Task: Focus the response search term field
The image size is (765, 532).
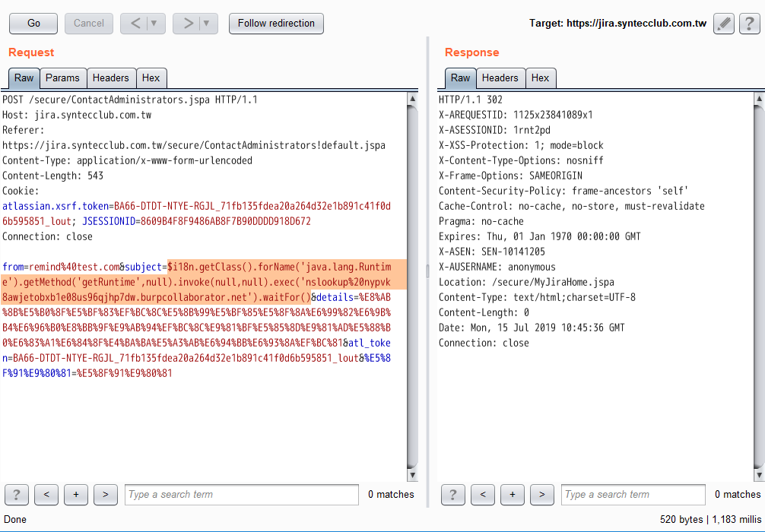Action: click(633, 495)
